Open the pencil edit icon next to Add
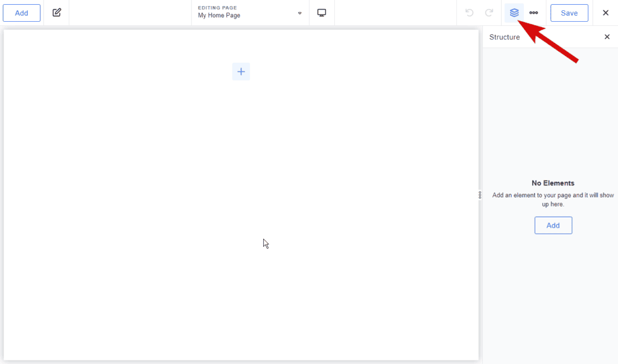The width and height of the screenshot is (618, 364). (57, 13)
